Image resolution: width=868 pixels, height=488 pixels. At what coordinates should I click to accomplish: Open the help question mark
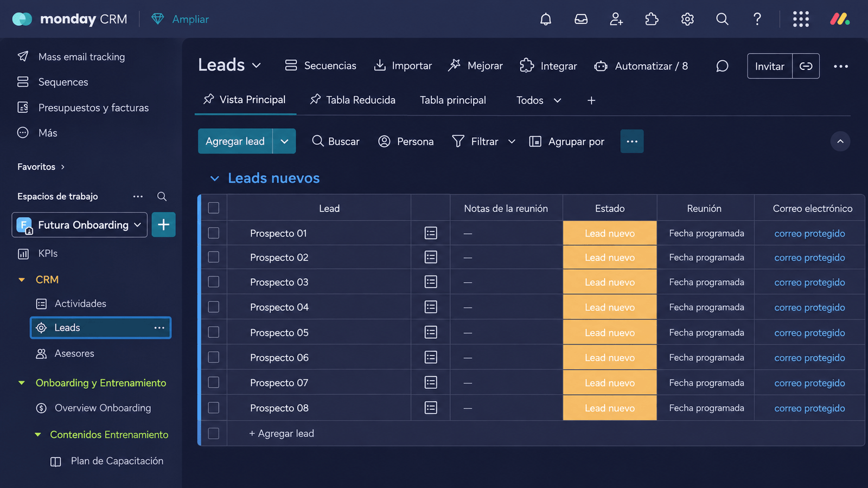(x=757, y=20)
